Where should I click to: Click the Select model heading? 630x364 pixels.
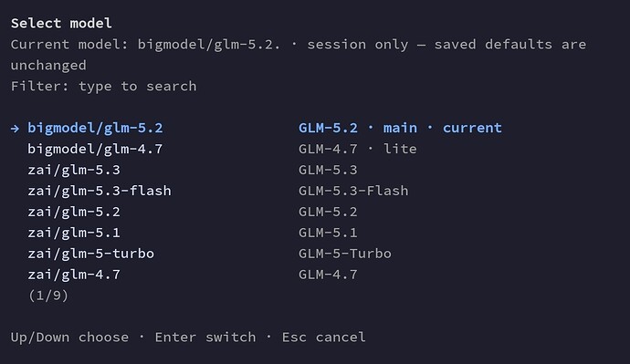click(x=61, y=24)
